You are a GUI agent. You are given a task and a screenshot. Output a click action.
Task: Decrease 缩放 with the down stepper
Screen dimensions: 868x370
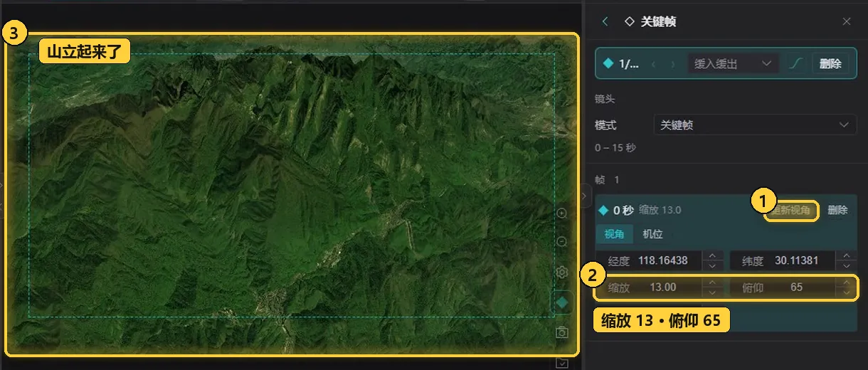[714, 292]
